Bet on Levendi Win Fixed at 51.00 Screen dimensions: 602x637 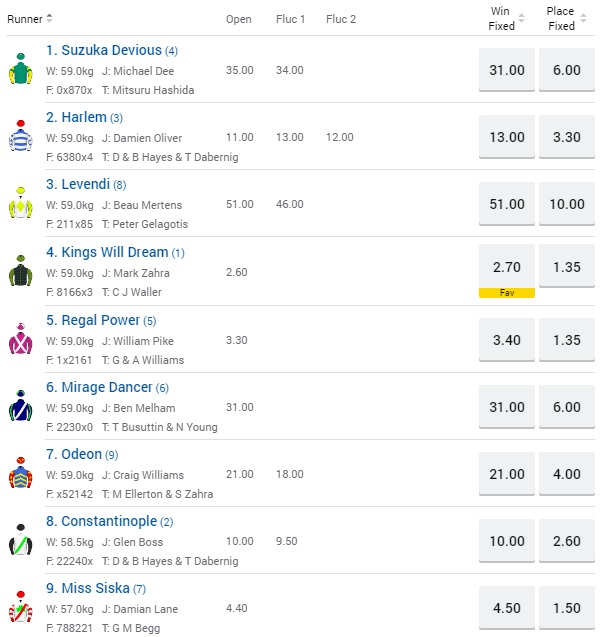click(507, 204)
